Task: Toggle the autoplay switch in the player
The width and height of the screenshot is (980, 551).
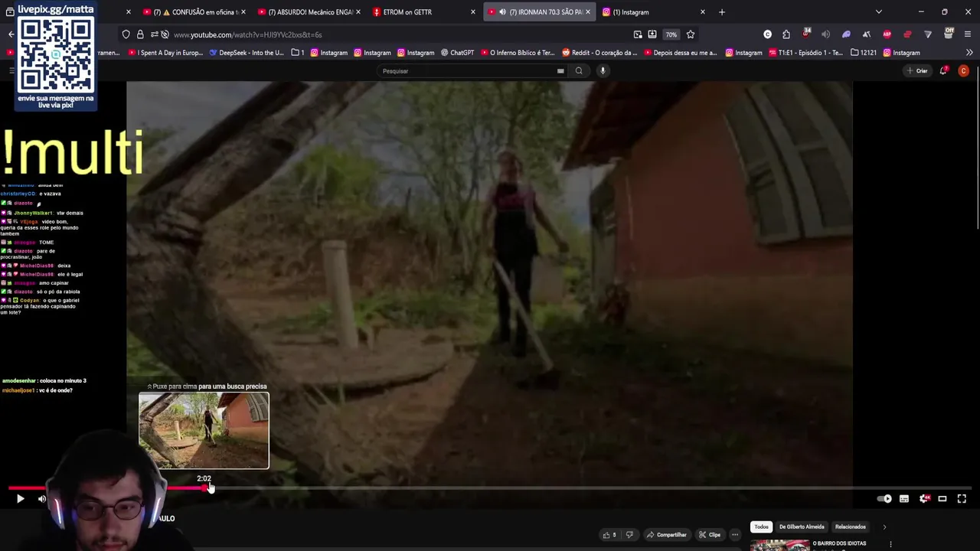Action: (884, 499)
